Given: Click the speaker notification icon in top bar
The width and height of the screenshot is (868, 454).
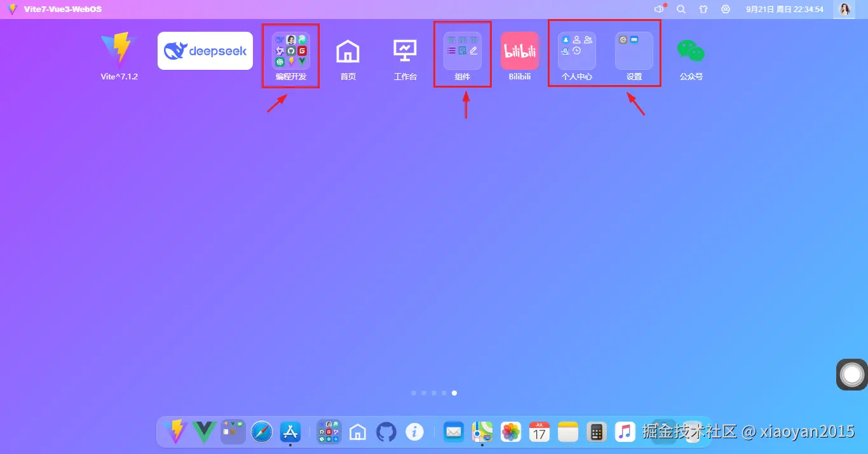Looking at the screenshot, I should pos(659,9).
